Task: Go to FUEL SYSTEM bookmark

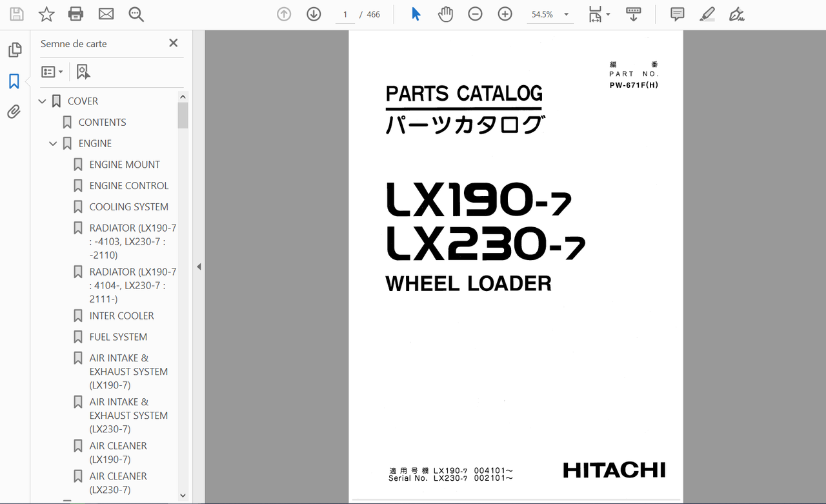Action: coord(118,337)
